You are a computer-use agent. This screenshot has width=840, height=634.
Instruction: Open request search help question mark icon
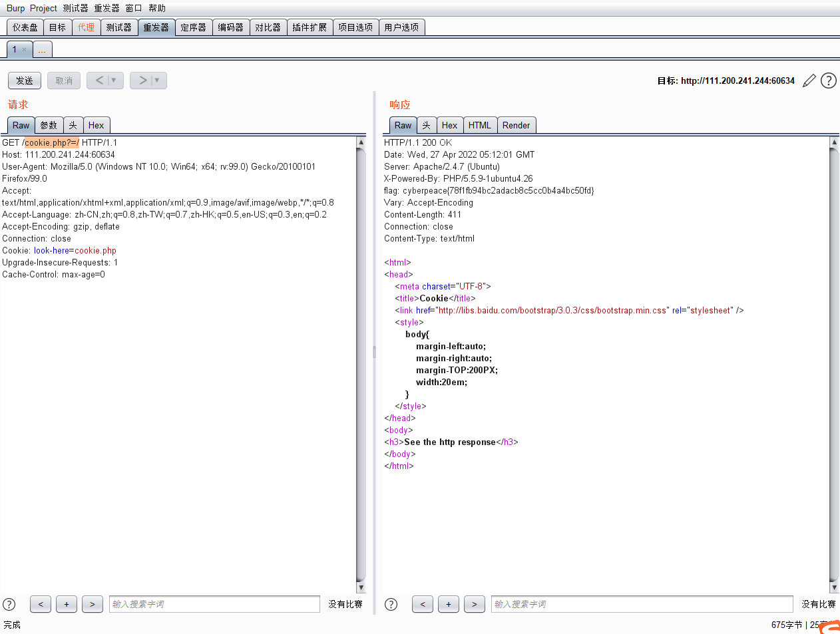click(x=9, y=604)
